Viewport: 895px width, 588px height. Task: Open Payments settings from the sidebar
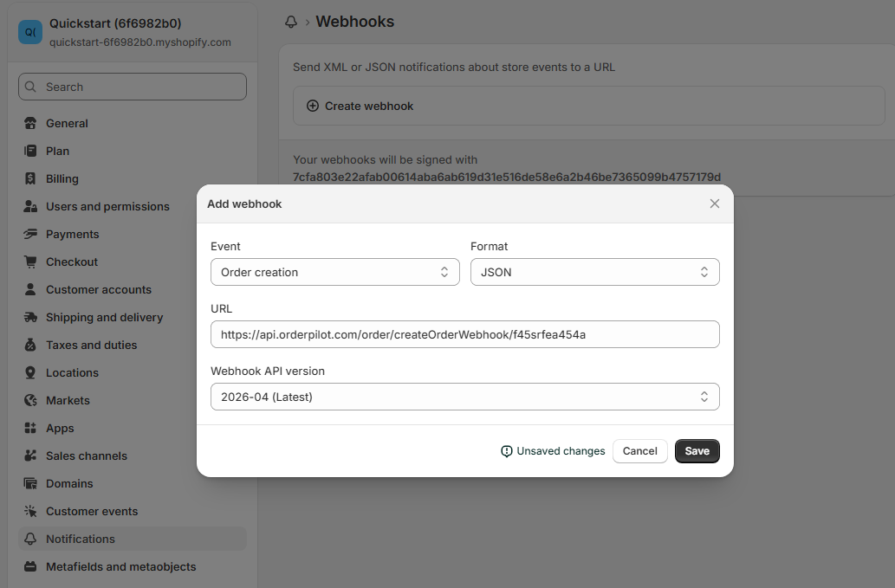point(30,234)
